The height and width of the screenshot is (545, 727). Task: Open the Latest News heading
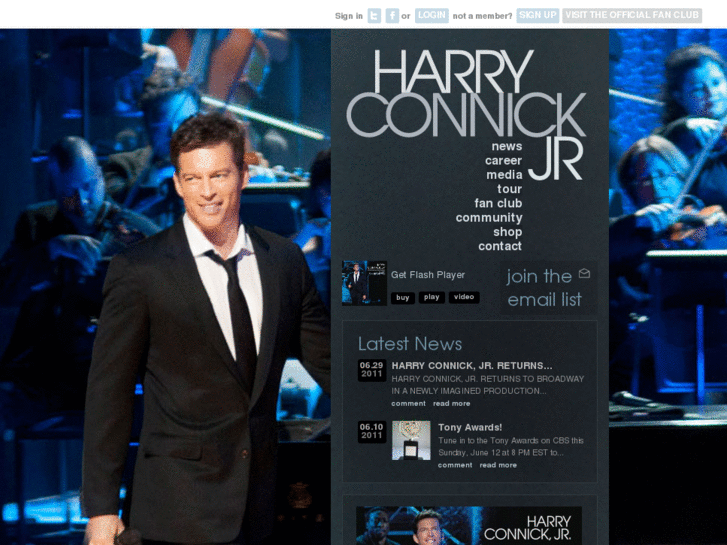click(410, 344)
